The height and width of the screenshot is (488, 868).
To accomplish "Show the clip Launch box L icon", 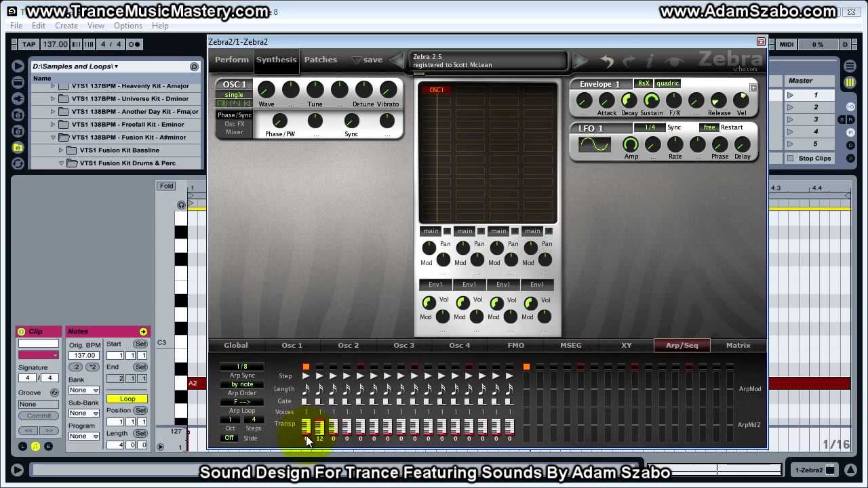I will [x=22, y=446].
